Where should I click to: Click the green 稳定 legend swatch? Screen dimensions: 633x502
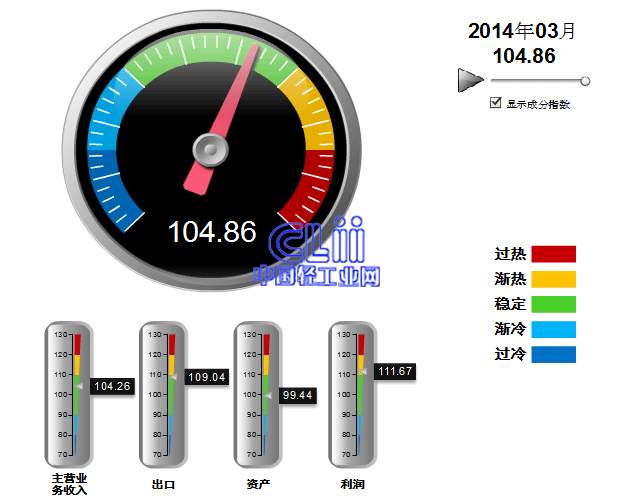pos(553,304)
